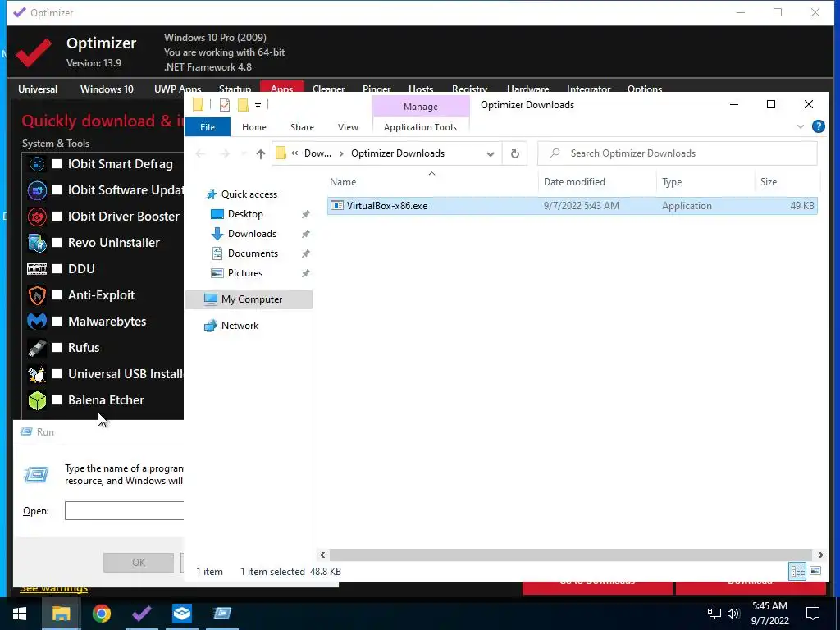This screenshot has width=840, height=630.
Task: Open the notification center icon
Action: pyautogui.click(x=813, y=614)
